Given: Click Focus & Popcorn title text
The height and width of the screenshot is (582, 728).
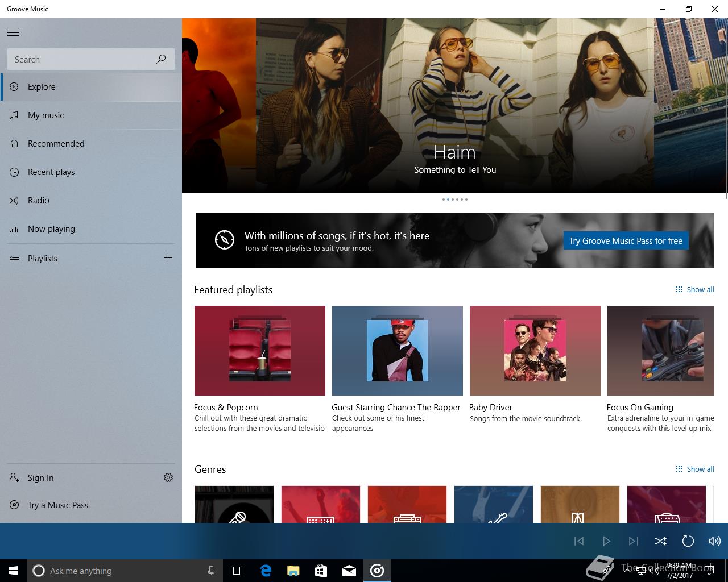Looking at the screenshot, I should pos(226,408).
